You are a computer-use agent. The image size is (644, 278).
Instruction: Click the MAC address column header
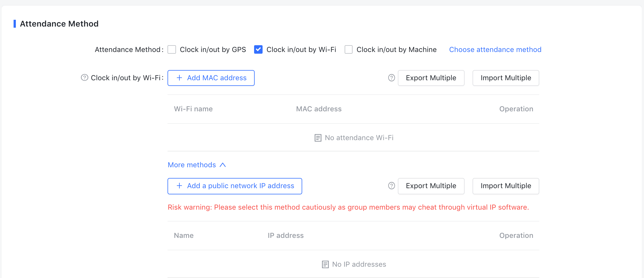point(319,109)
